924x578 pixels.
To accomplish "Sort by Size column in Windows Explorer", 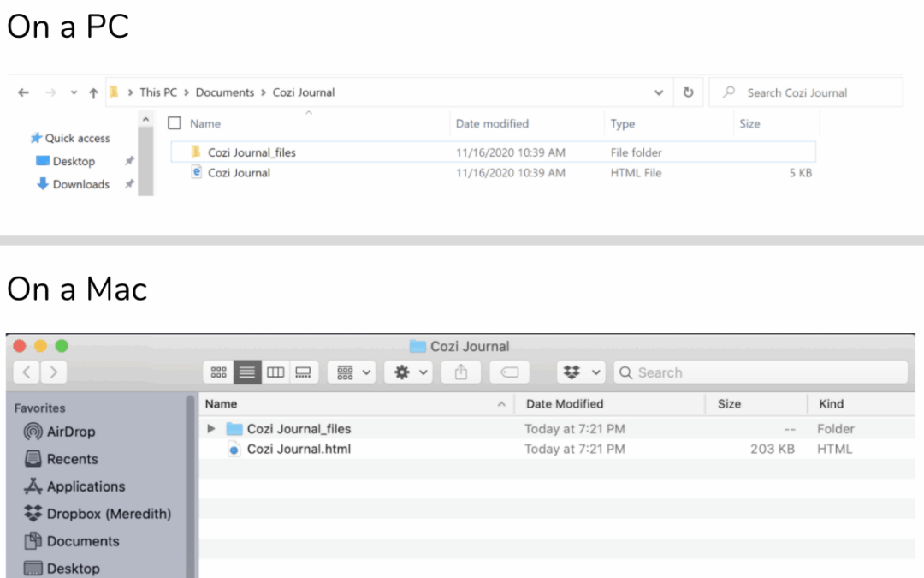I will (x=749, y=124).
